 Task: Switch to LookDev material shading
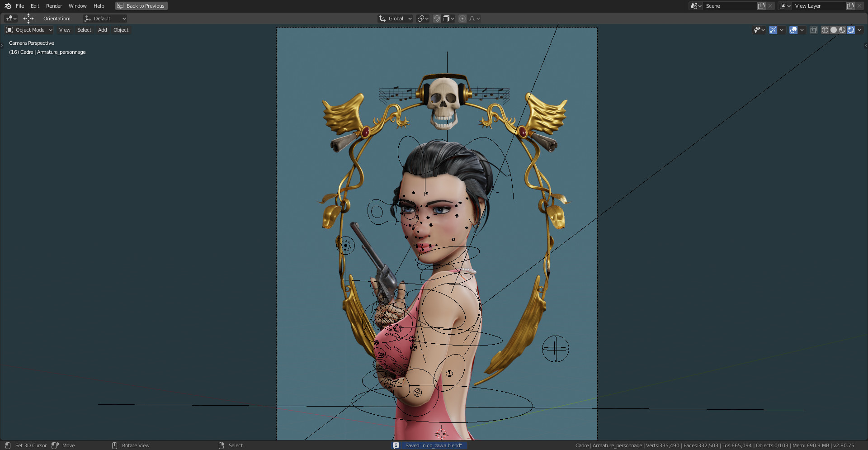(842, 30)
